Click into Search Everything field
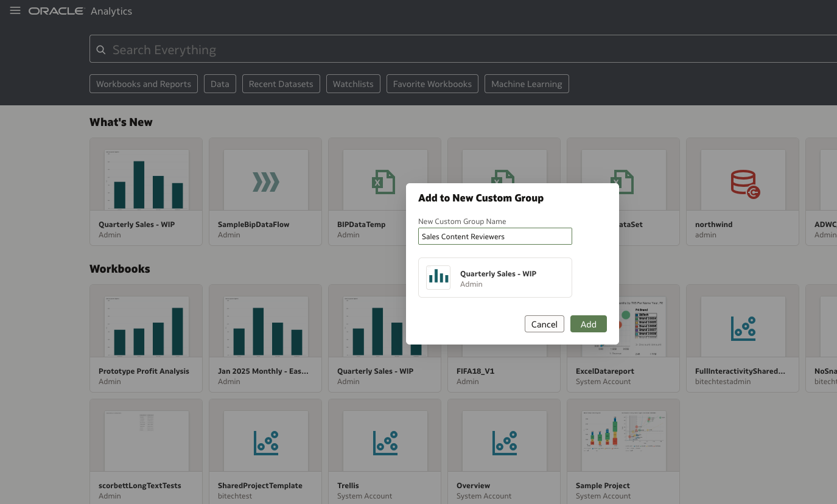This screenshot has height=504, width=837. coord(463,50)
